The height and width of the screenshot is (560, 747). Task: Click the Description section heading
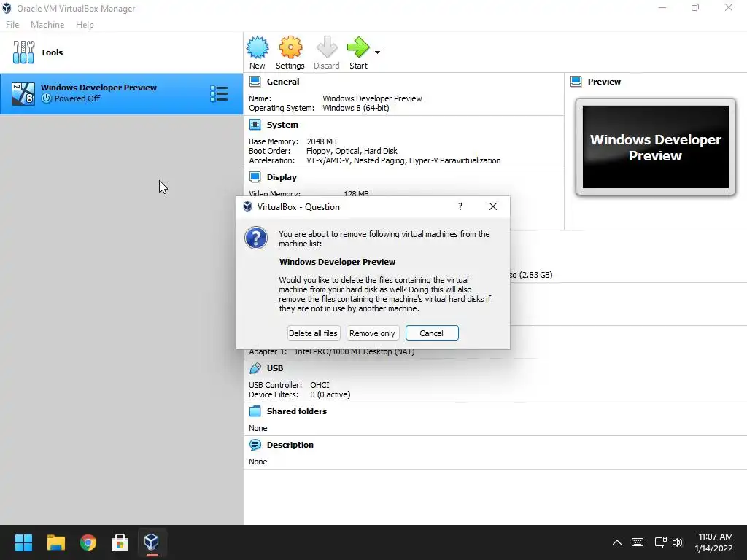290,445
